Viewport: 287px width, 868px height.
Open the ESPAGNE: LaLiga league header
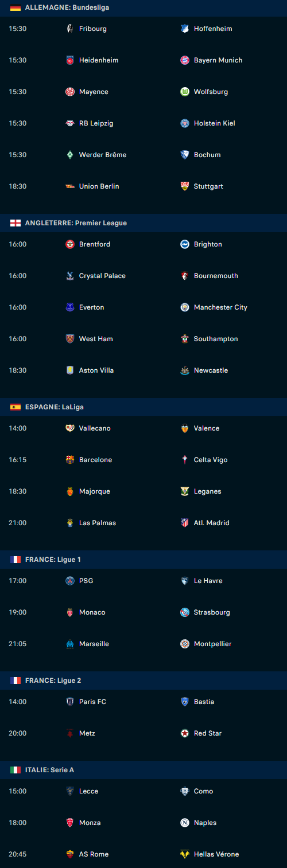click(x=143, y=407)
